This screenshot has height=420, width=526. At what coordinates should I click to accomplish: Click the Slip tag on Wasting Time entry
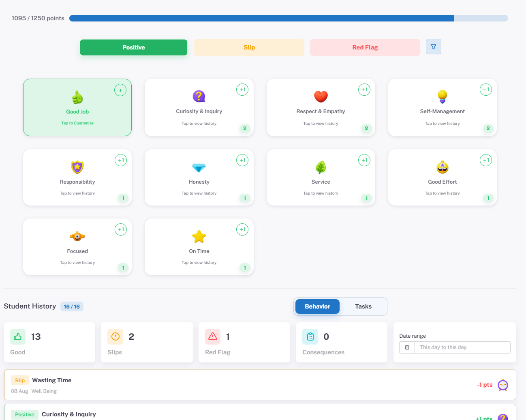tap(20, 380)
